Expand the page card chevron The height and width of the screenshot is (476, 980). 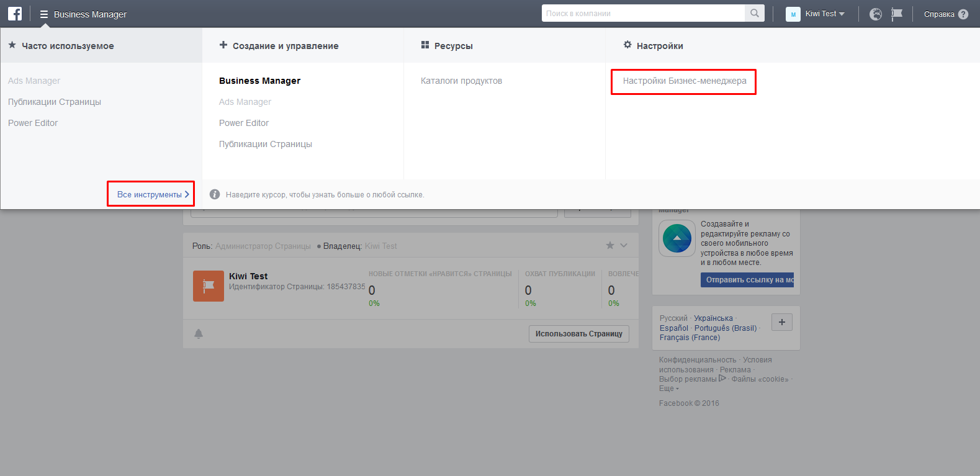pyautogui.click(x=624, y=246)
